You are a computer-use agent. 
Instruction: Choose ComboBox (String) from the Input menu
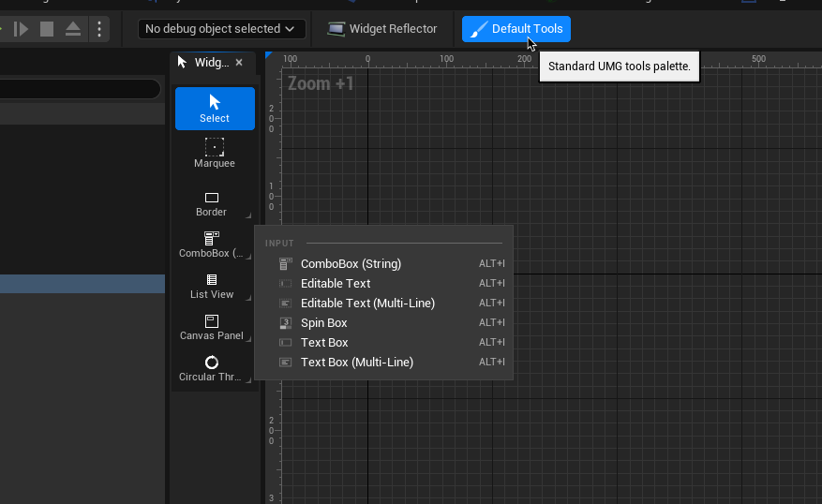[x=383, y=263]
